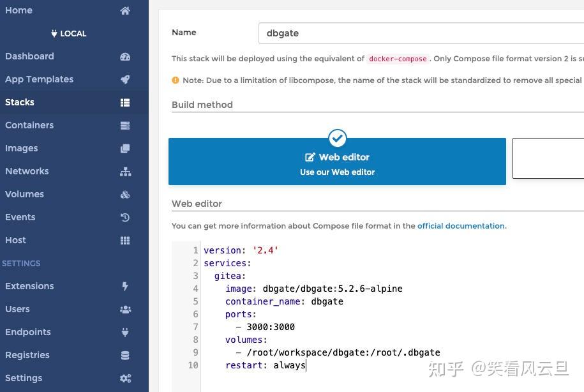Click the Stacks list icon
Screen dimensions: 584x392
[x=125, y=102]
